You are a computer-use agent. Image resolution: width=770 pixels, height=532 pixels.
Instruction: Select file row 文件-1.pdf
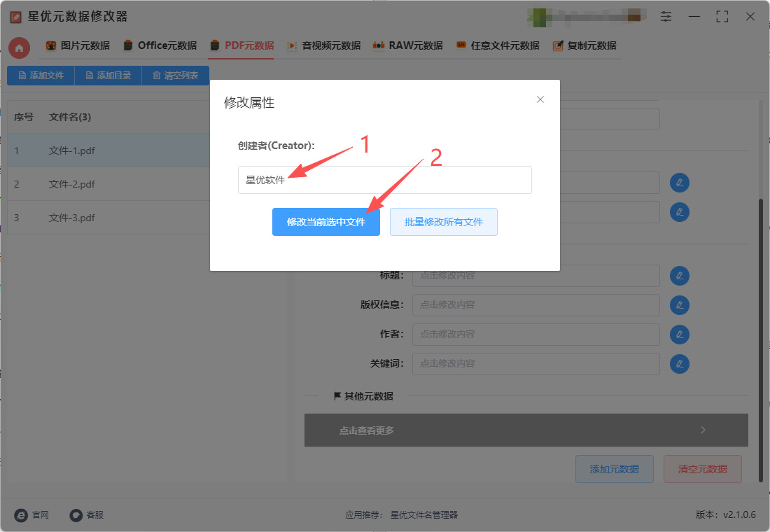tap(108, 150)
